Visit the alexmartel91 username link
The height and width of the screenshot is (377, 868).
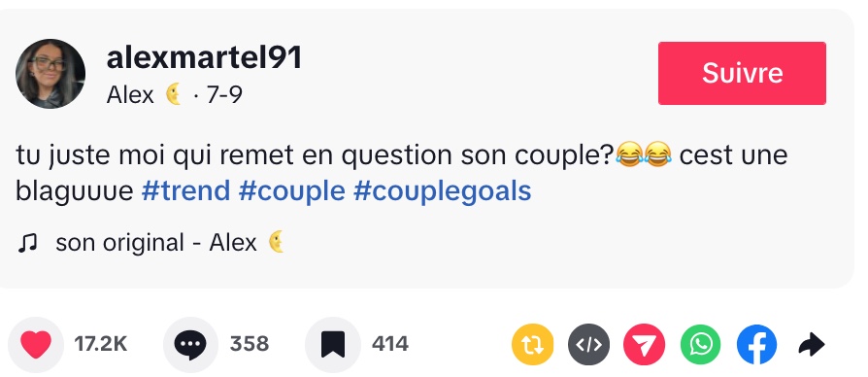[x=204, y=57]
